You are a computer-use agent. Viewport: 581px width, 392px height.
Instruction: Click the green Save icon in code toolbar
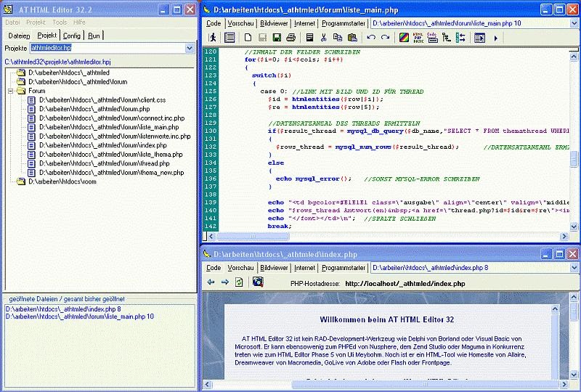click(x=277, y=38)
